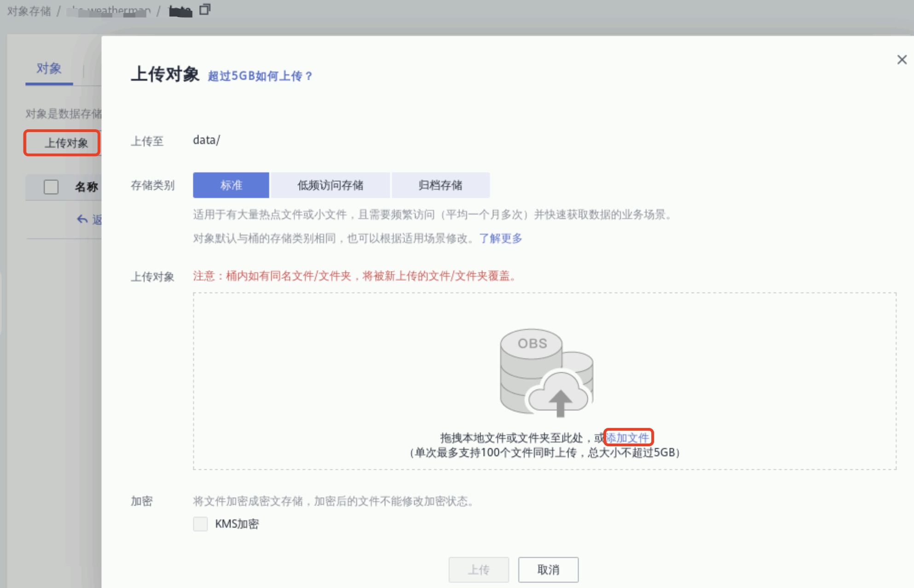
Task: Pick 归档存储 storage class
Action: point(440,185)
